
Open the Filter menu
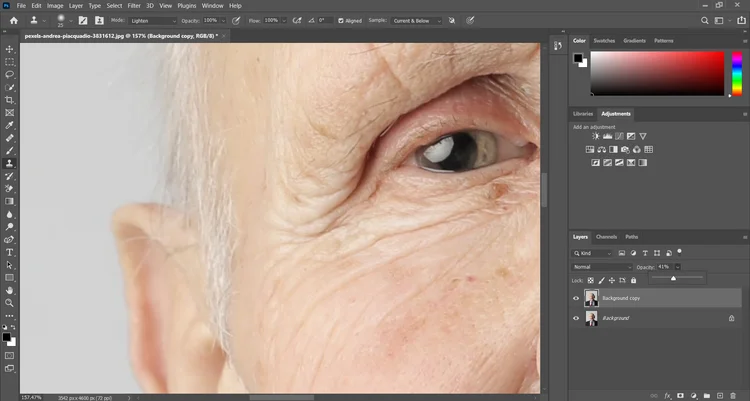(x=134, y=5)
